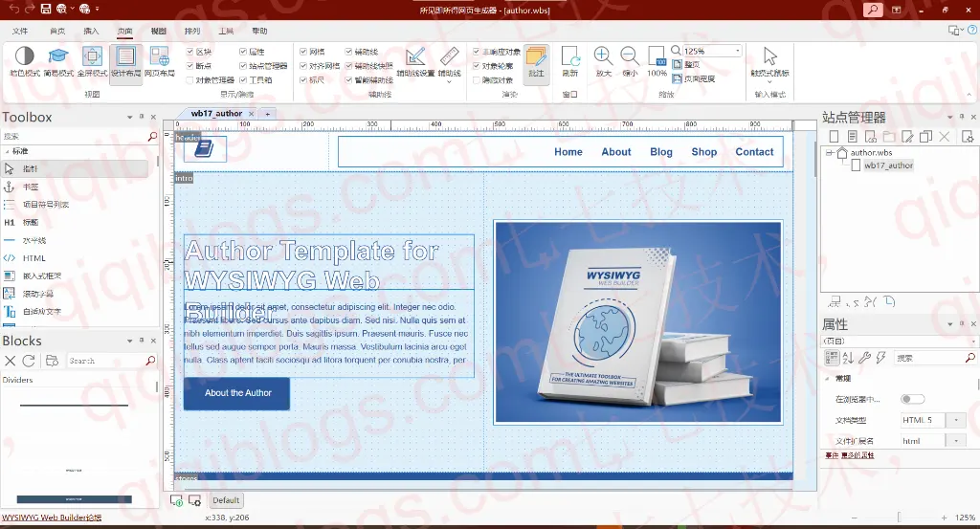Fit page width (页面宽度) icon
This screenshot has width=980, height=529.
point(677,78)
